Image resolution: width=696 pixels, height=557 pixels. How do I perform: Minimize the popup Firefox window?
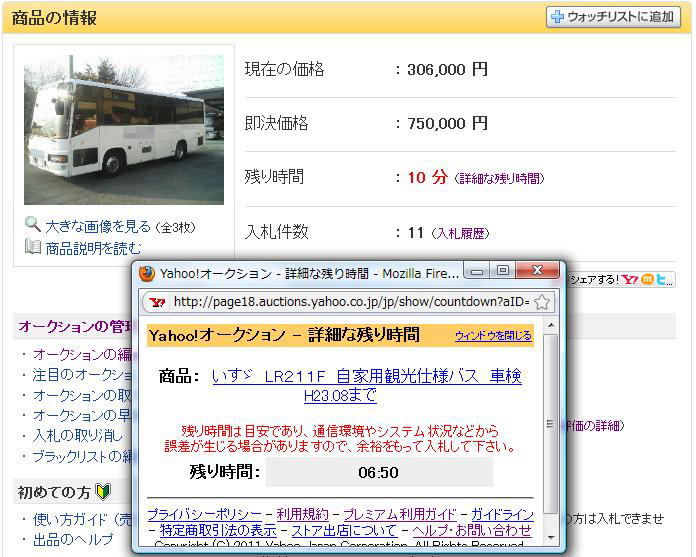tap(477, 271)
